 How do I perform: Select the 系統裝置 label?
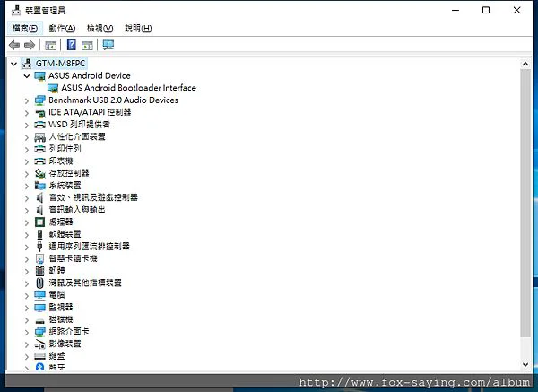[x=65, y=186]
